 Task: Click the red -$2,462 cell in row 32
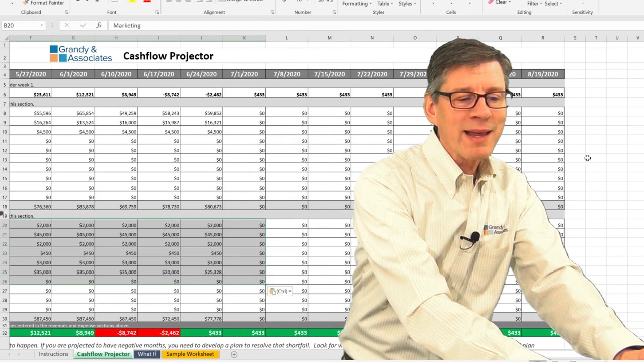point(158,333)
